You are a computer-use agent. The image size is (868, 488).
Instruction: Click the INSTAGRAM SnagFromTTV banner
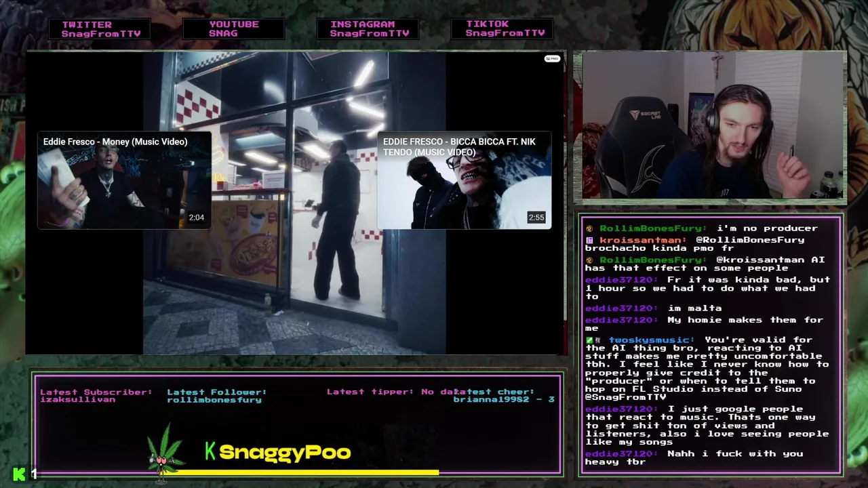click(368, 28)
